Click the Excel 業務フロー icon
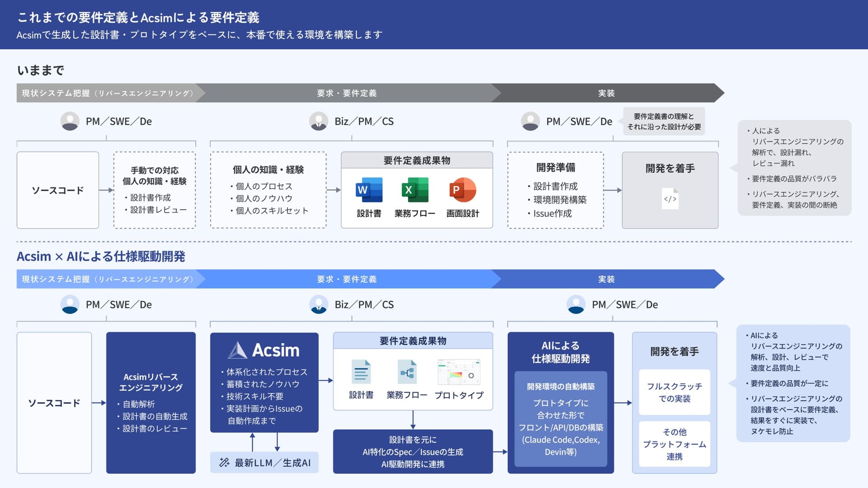 coord(415,190)
